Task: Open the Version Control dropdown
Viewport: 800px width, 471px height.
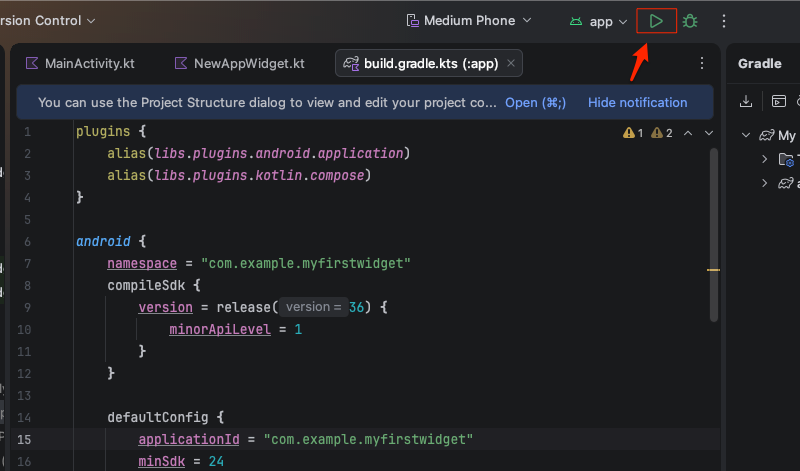Action: 47,21
